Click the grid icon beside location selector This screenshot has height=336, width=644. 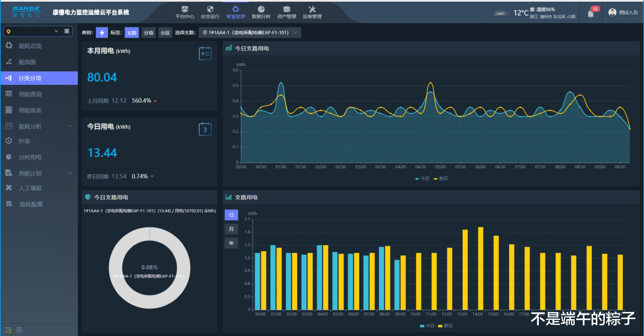[x=66, y=31]
